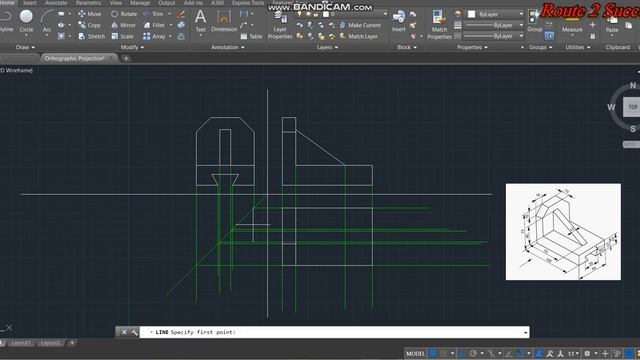Open the Manage ribbon tab
The width and height of the screenshot is (640, 360).
(x=140, y=3)
